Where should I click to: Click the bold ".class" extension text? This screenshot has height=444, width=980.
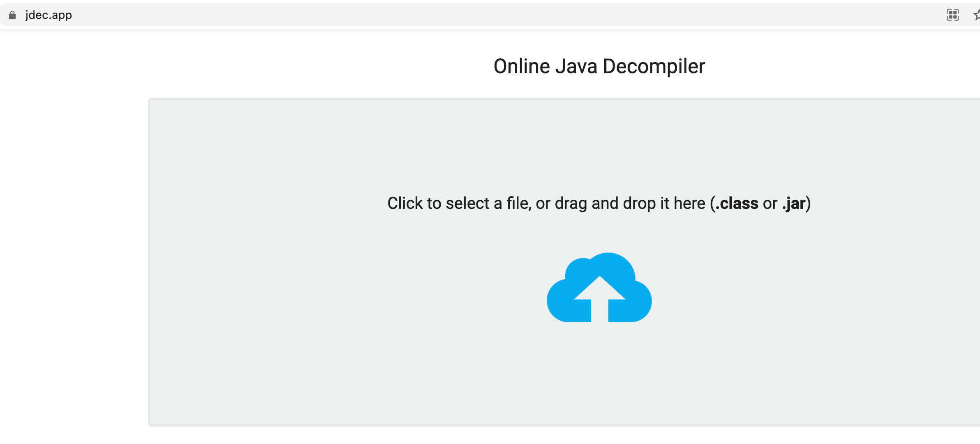pos(737,203)
